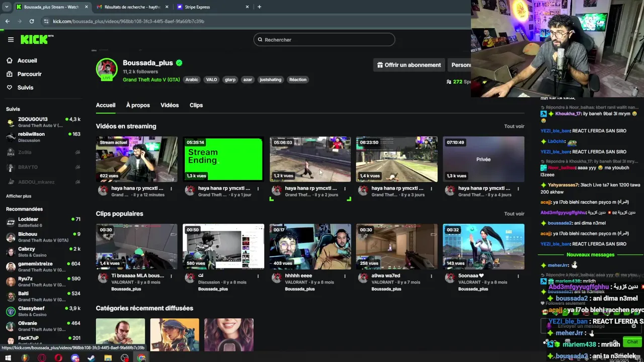Open Parcourir in the sidebar
This screenshot has width=644, height=362.
click(24, 74)
